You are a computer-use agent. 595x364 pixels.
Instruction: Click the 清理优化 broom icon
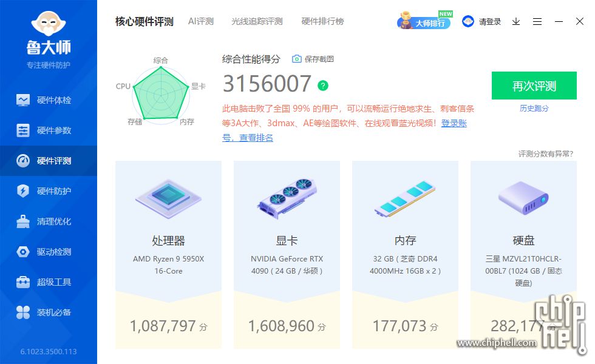click(23, 221)
